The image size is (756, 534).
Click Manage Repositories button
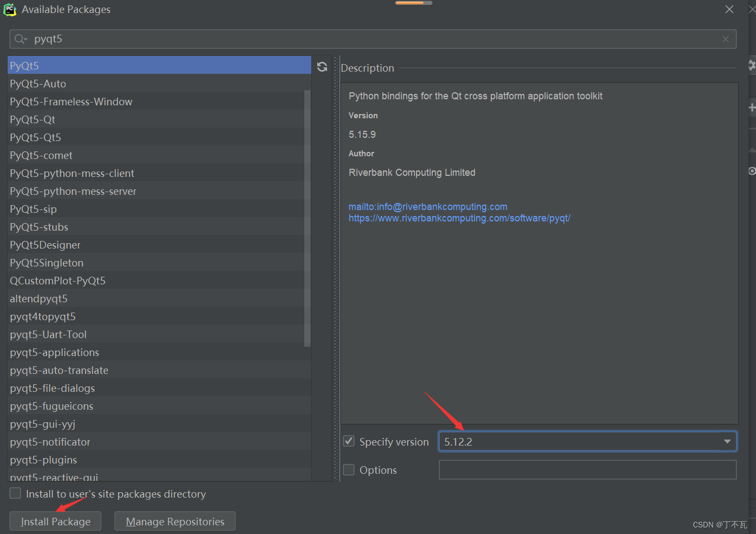(x=175, y=522)
